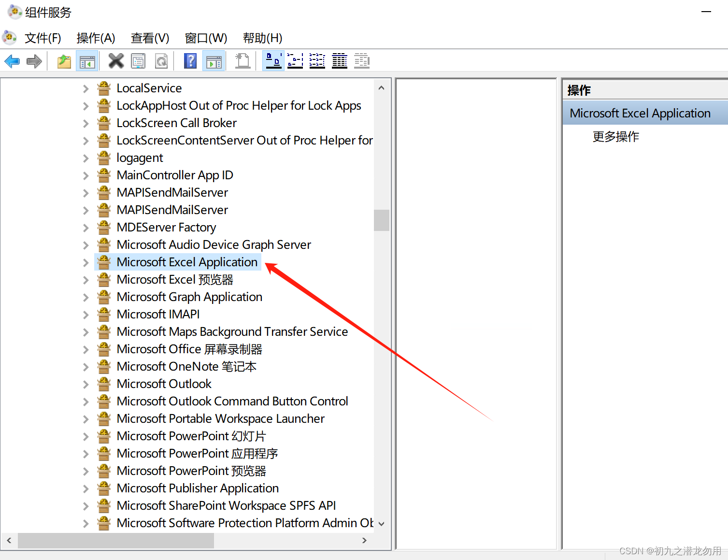Switch to Small Icons view in toolbar
Screen dimensions: 728x560
pos(295,61)
